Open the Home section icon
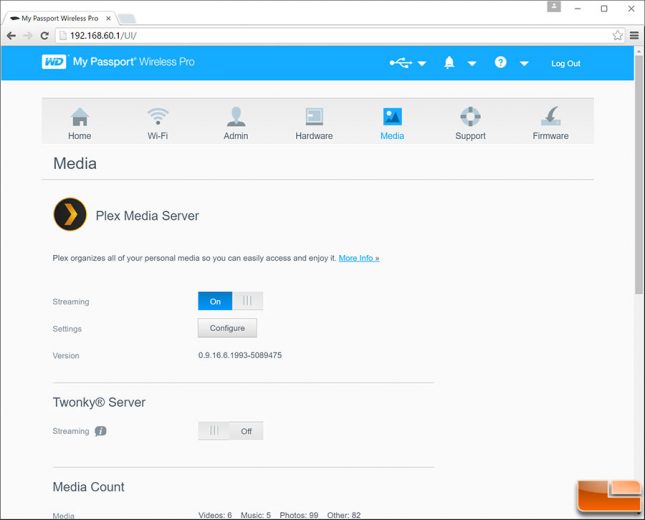The image size is (645, 520). tap(80, 117)
